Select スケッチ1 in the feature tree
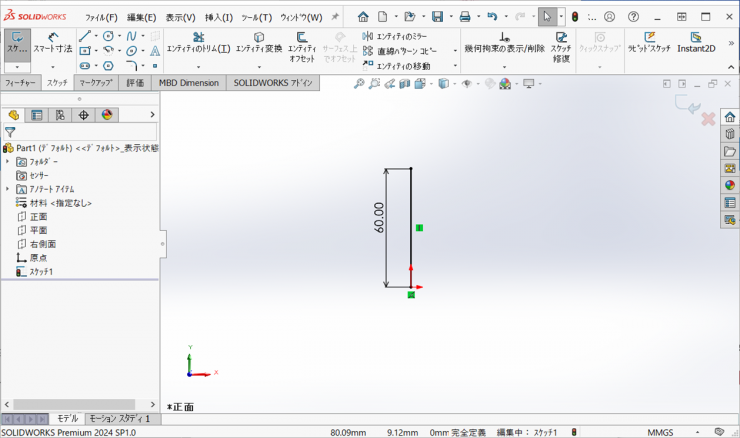 (x=41, y=271)
